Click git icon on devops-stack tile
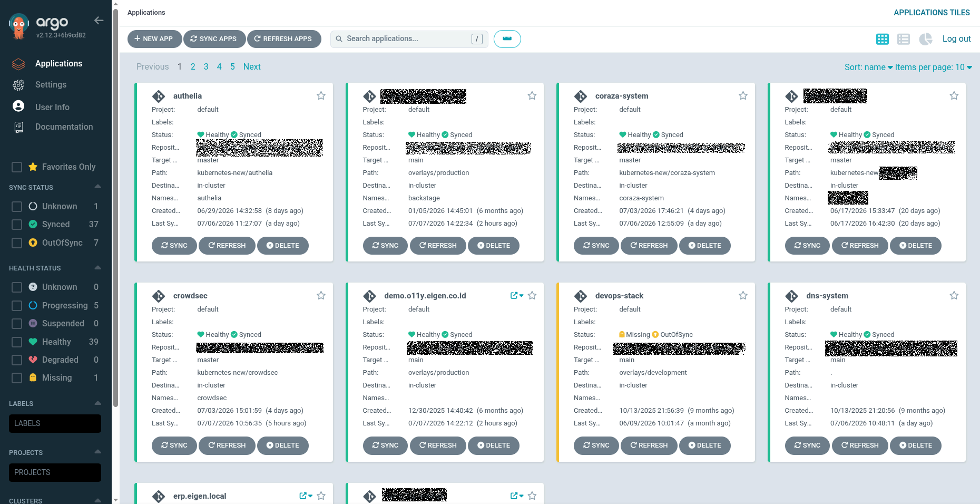The width and height of the screenshot is (980, 504). pyautogui.click(x=581, y=296)
